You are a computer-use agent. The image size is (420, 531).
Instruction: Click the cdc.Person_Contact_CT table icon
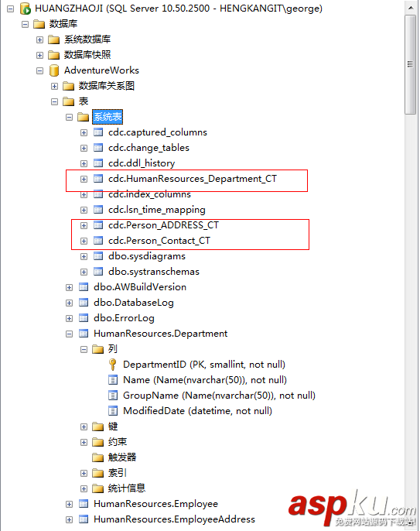point(98,241)
